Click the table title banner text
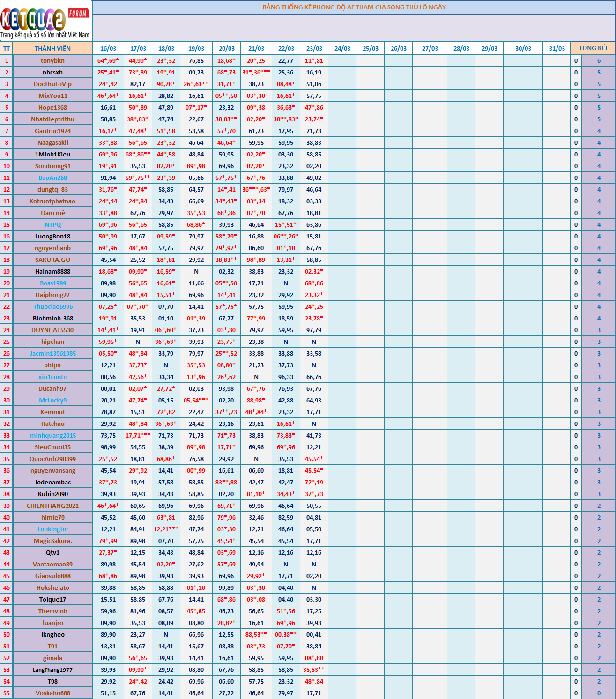The image size is (616, 699). coord(354,7)
